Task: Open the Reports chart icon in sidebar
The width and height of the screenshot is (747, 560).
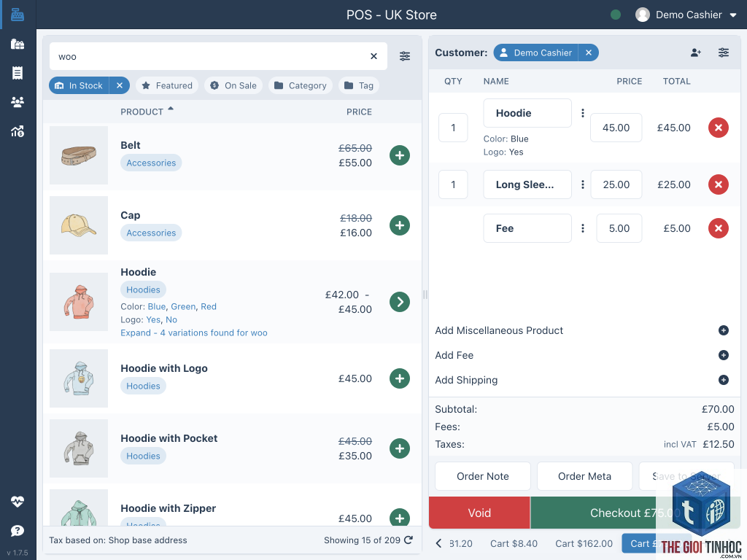Action: click(18, 131)
